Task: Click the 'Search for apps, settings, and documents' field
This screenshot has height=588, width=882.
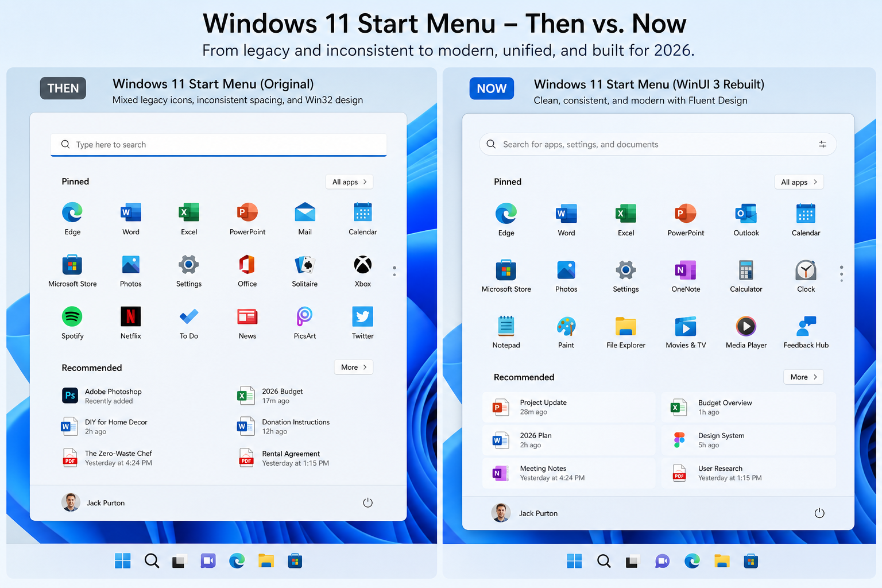Action: click(x=657, y=144)
